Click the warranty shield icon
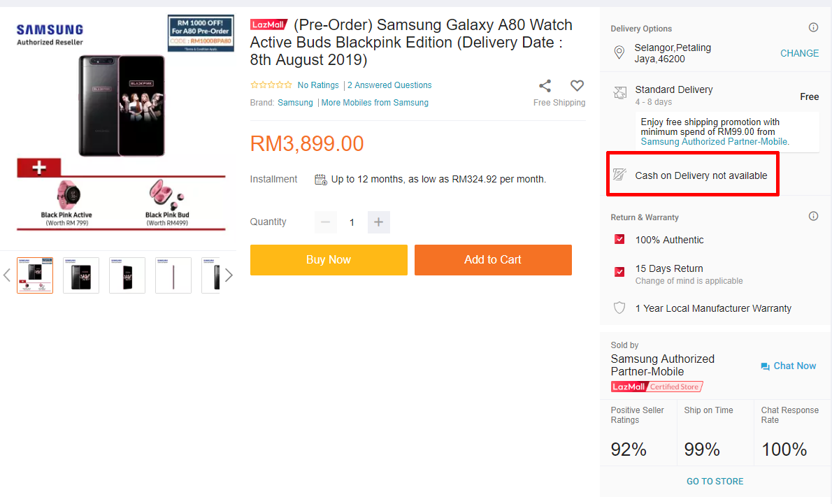Image resolution: width=832 pixels, height=504 pixels. point(619,308)
